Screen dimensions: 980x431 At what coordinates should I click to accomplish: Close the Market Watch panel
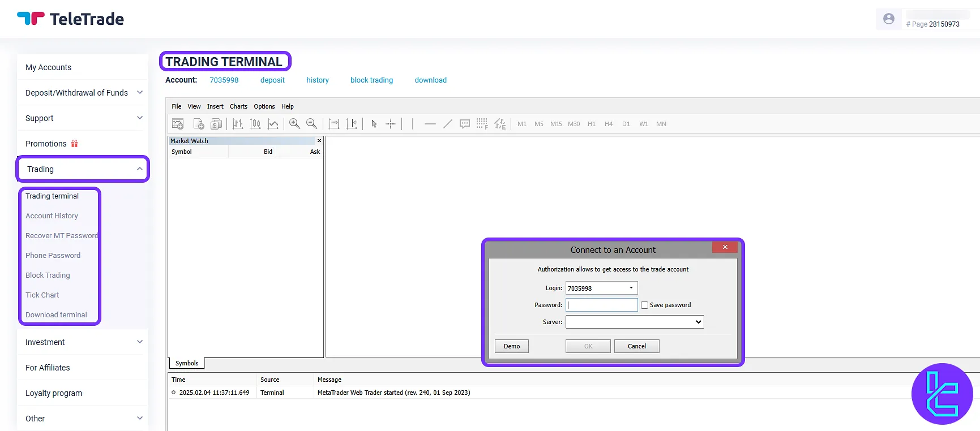point(319,141)
